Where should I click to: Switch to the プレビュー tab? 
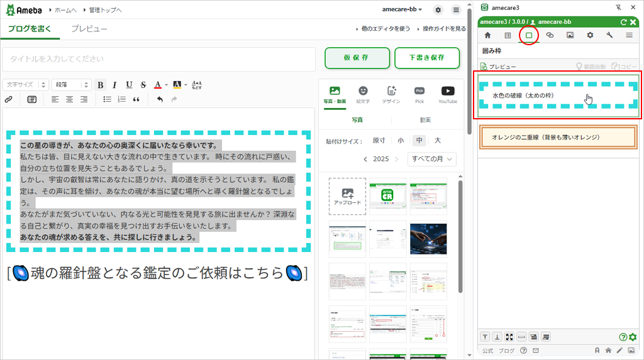pyautogui.click(x=89, y=29)
